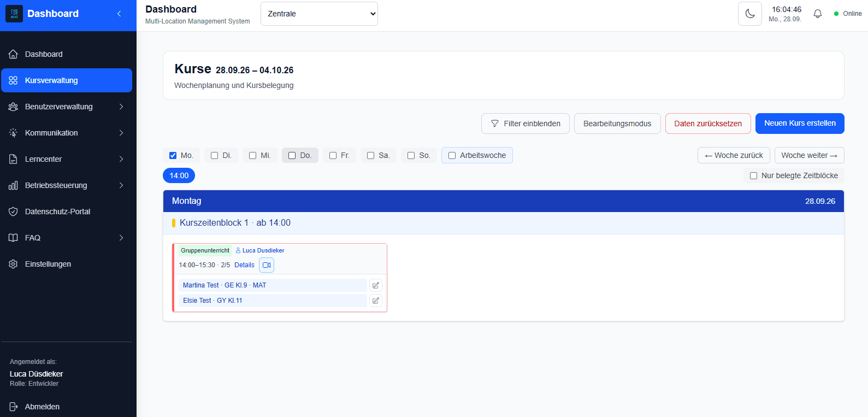Start video call camera icon in course card
This screenshot has height=417, width=868.
click(267, 265)
